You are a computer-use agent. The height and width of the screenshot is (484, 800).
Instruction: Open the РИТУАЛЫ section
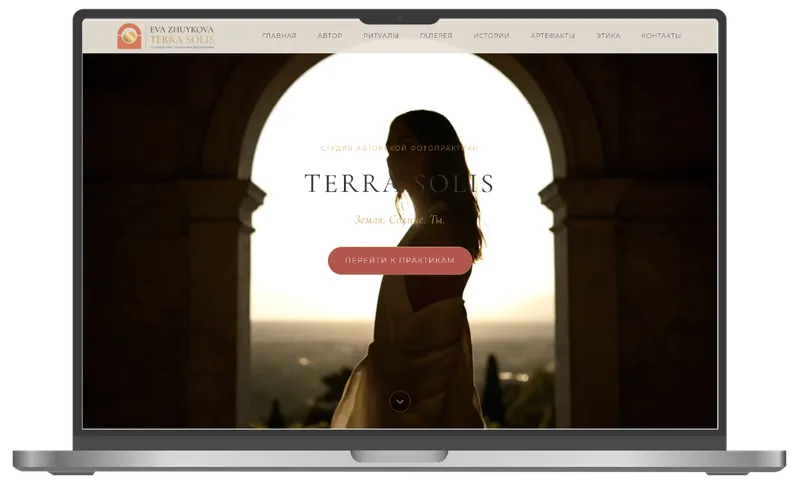pyautogui.click(x=381, y=36)
